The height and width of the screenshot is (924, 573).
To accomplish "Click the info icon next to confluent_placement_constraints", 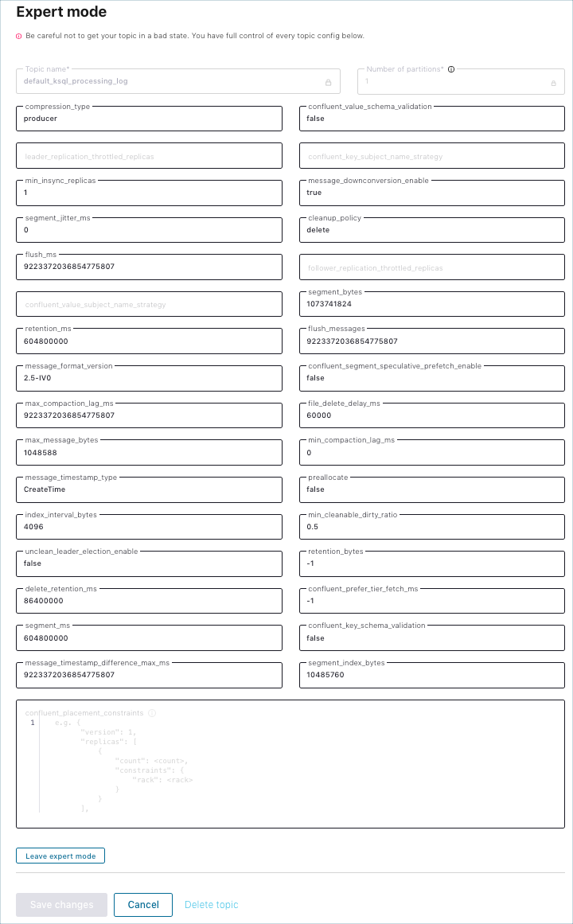I will pos(152,713).
